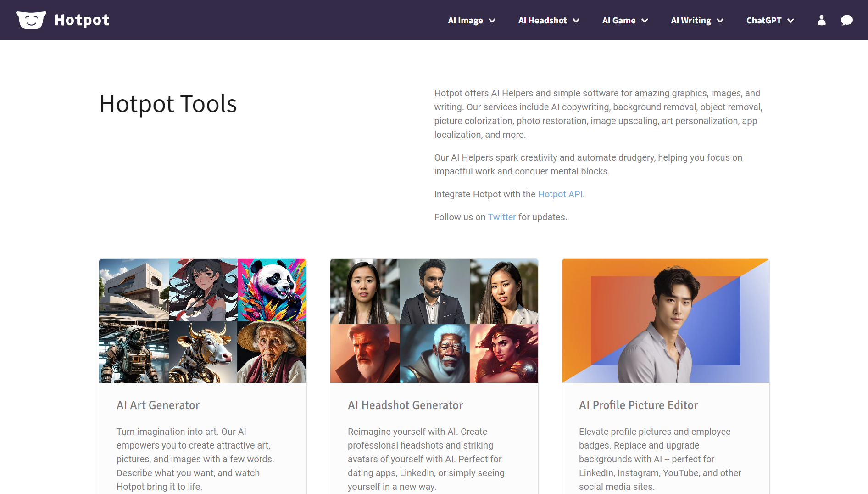Screen dimensions: 868x494
Task: Click the Hotpot mascot logo icon
Action: tap(31, 20)
